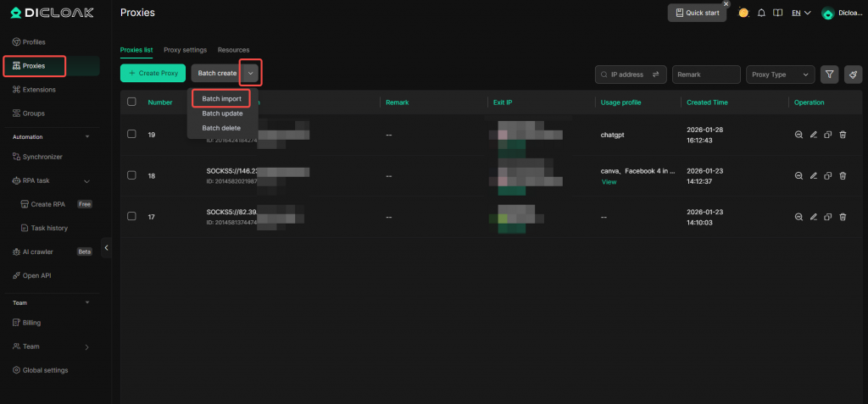This screenshot has height=404, width=868.
Task: Click the filter funnel icon
Action: tap(830, 75)
